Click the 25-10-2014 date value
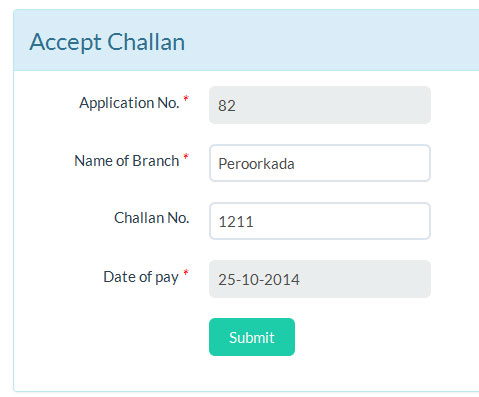479x397 pixels. 259,279
